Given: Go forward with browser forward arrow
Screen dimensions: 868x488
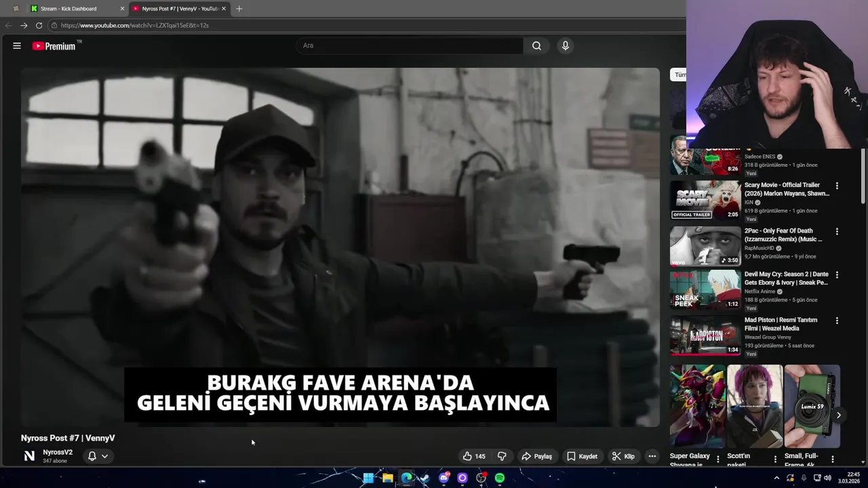Looking at the screenshot, I should (24, 25).
